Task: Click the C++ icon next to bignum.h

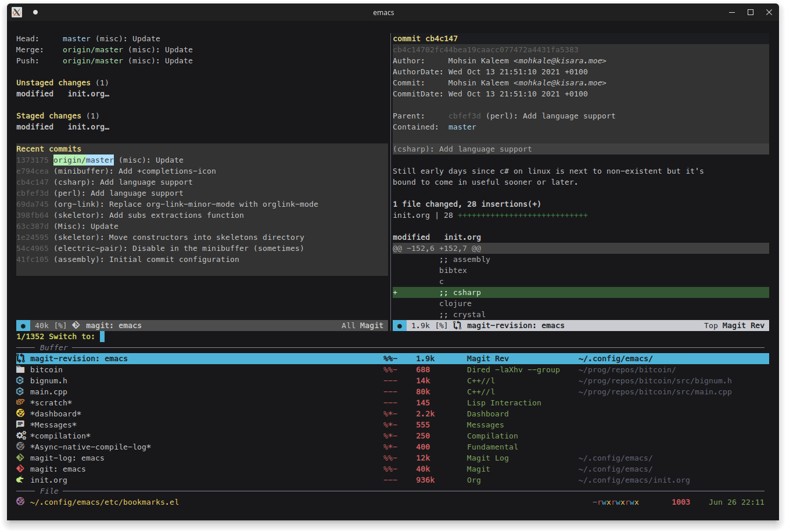Action: (x=20, y=381)
